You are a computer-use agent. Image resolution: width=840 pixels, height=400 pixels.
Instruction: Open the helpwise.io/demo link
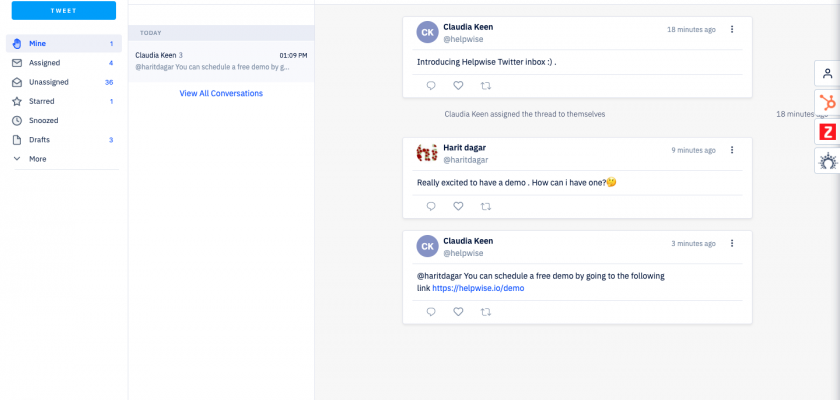(478, 288)
